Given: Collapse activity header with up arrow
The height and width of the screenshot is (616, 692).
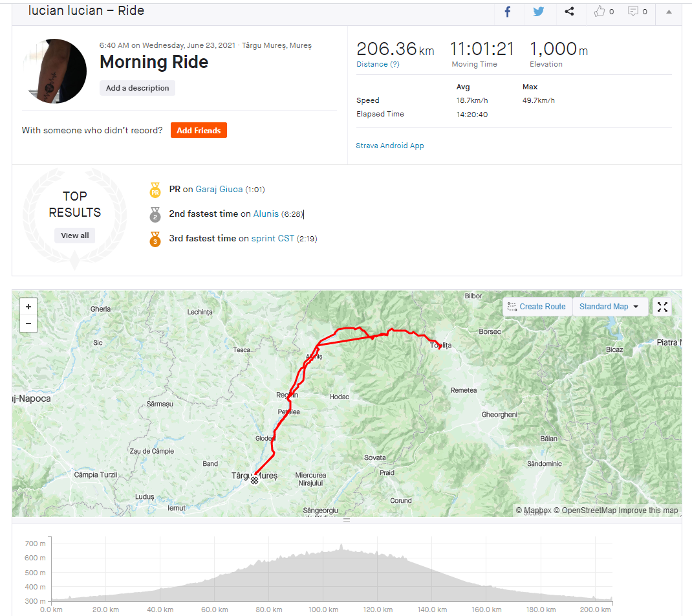Looking at the screenshot, I should click(x=669, y=12).
